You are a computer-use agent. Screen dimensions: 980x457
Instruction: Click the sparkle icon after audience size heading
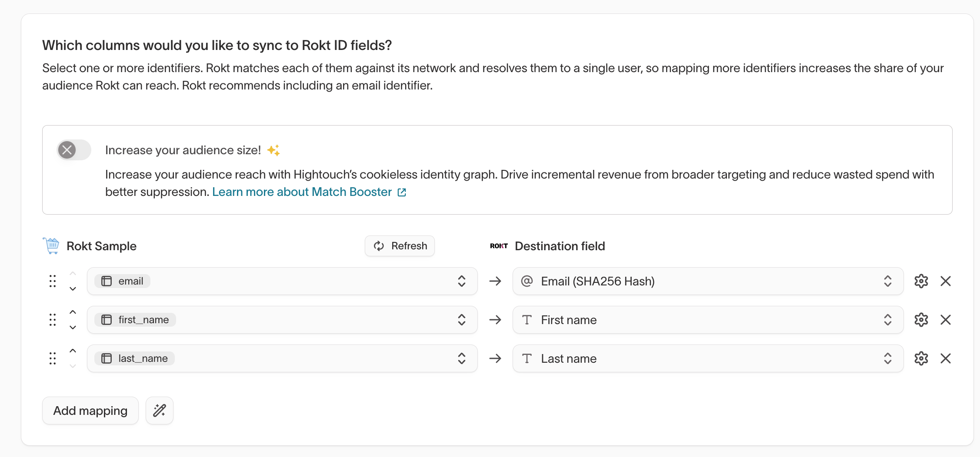point(273,150)
